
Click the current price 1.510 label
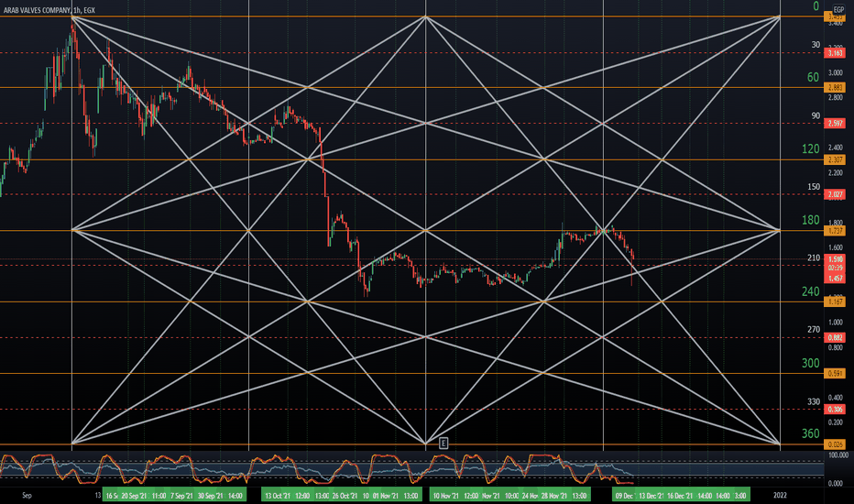coord(835,259)
